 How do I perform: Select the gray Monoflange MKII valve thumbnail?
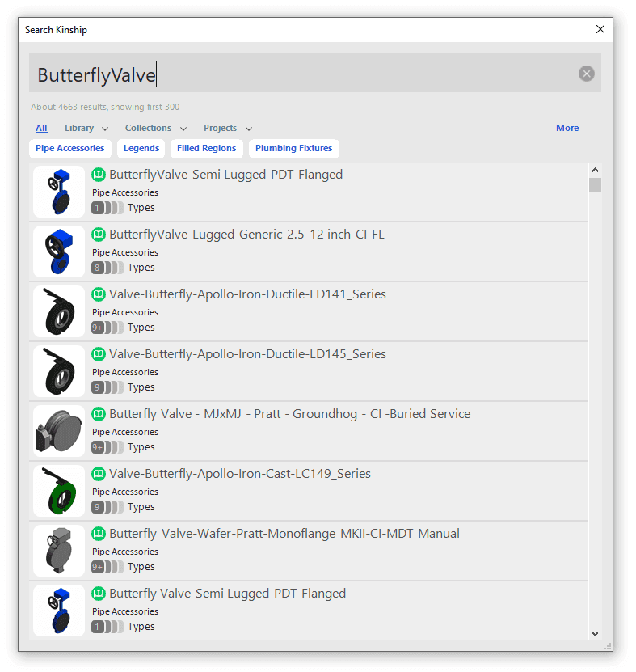coord(59,551)
